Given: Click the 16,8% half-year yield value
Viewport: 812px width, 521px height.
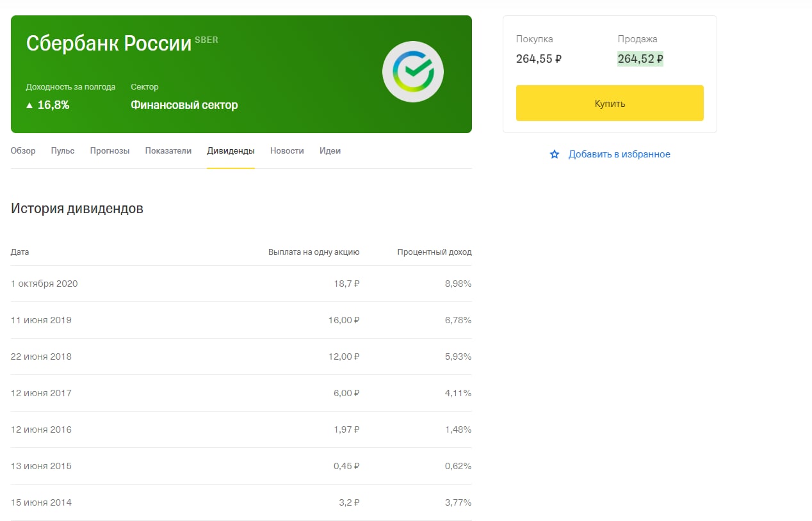Looking at the screenshot, I should pos(53,105).
